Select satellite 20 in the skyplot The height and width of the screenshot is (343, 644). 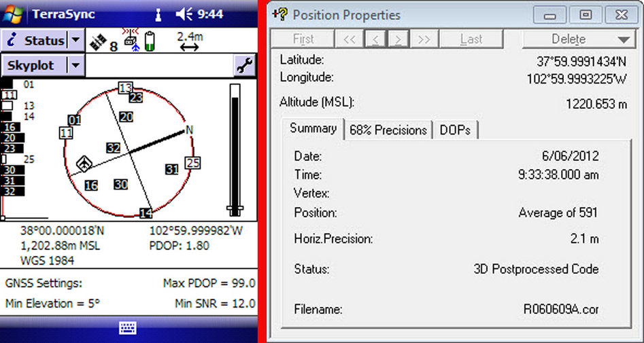point(126,118)
